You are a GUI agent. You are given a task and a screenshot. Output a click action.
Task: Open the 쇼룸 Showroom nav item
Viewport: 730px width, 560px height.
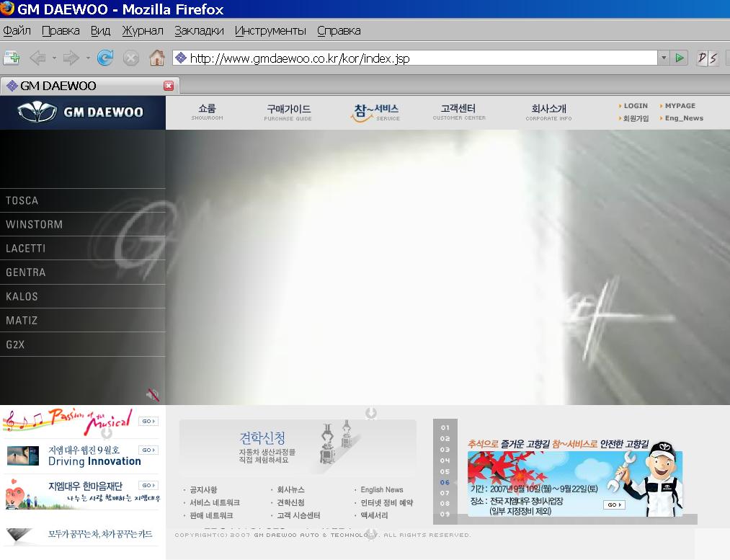pyautogui.click(x=207, y=112)
